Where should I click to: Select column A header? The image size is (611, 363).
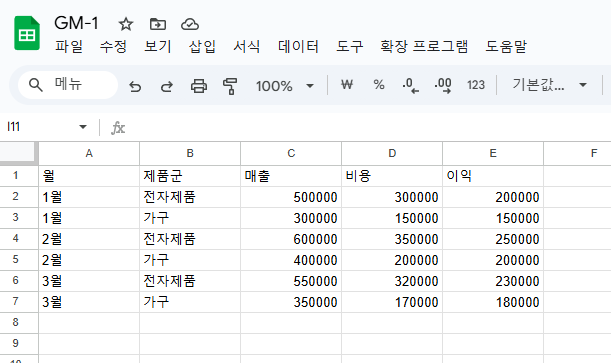(x=89, y=153)
